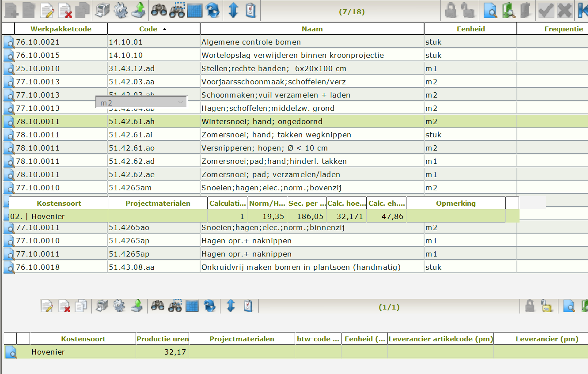588x374 pixels.
Task: Click the clipboard checklist icon in the (7/18) toolbar
Action: [x=250, y=11]
